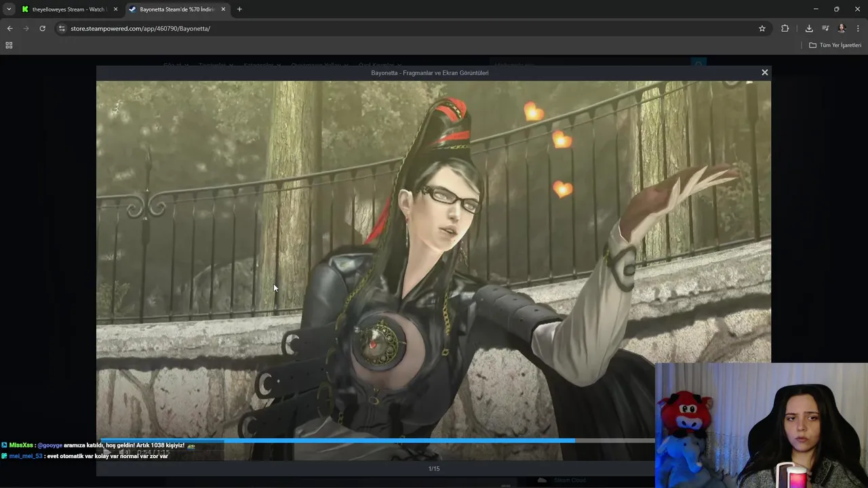Close the theyelloweyes Stream tab

click(x=115, y=9)
